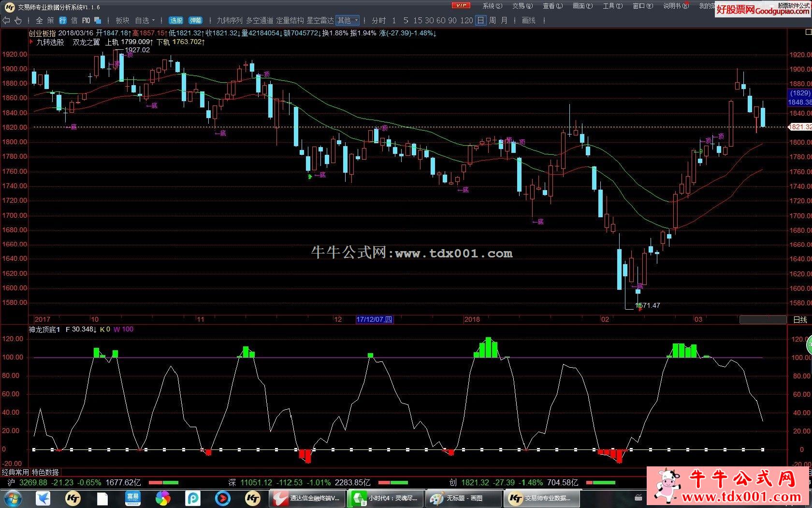
Task: Click the blue 行 market quotes icon
Action: tap(63, 20)
